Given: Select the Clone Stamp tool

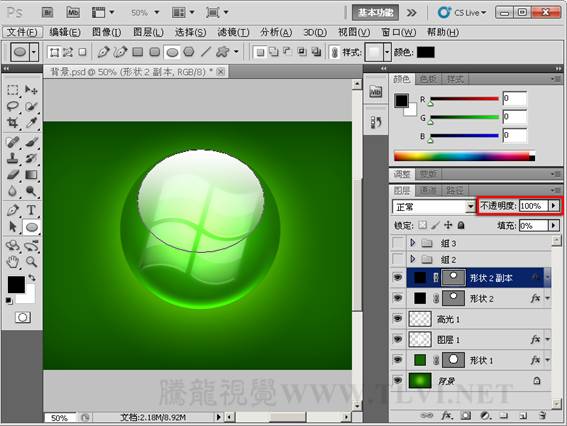Looking at the screenshot, I should pos(13,158).
